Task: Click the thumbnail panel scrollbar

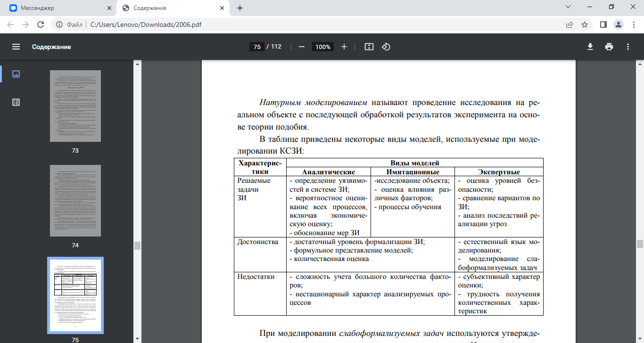Action: tap(137, 245)
